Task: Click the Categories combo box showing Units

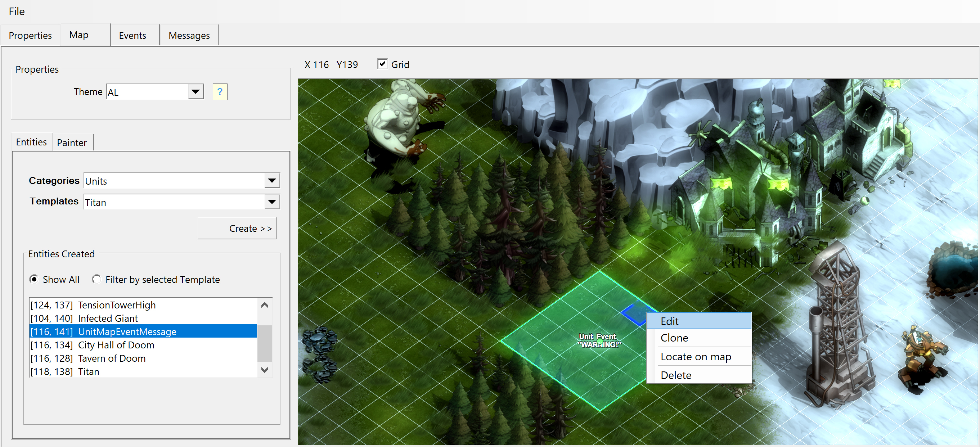Action: click(x=182, y=181)
